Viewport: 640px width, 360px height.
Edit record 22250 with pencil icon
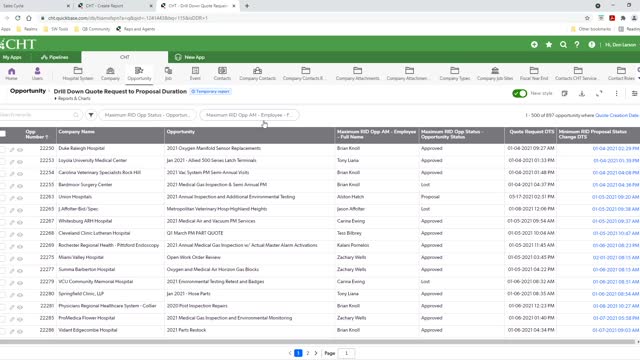pos(12,150)
